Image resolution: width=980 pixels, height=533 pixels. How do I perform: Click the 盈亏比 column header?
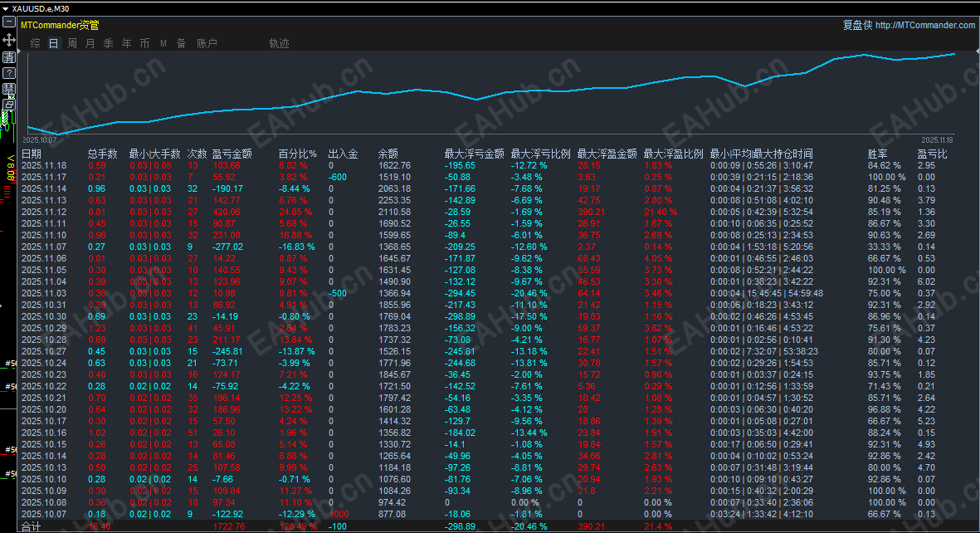(x=932, y=154)
